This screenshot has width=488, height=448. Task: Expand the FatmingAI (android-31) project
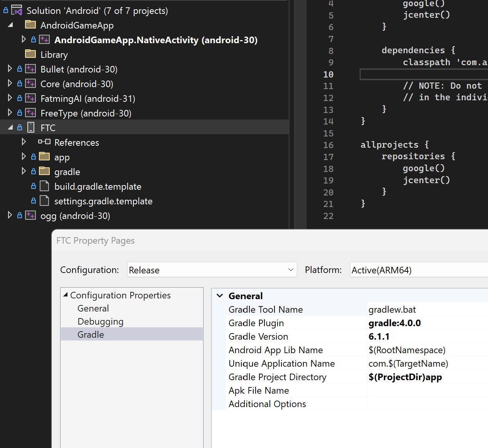click(10, 98)
